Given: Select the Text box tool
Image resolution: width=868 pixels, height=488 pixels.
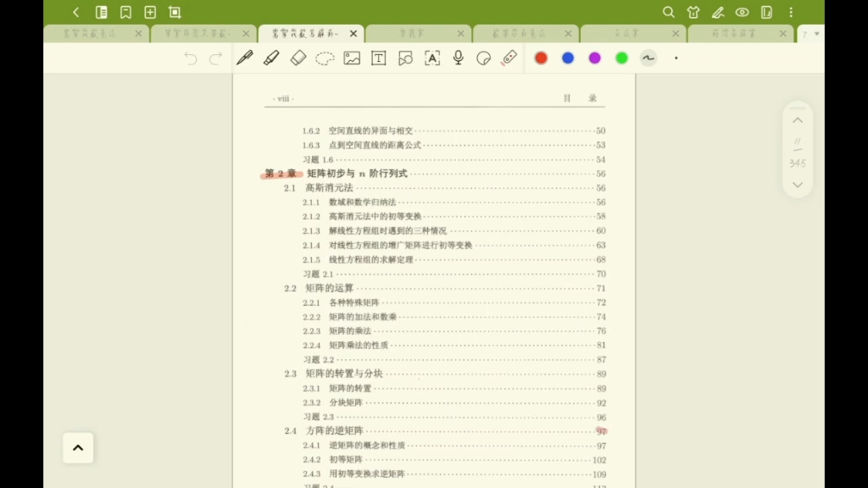Looking at the screenshot, I should (378, 58).
